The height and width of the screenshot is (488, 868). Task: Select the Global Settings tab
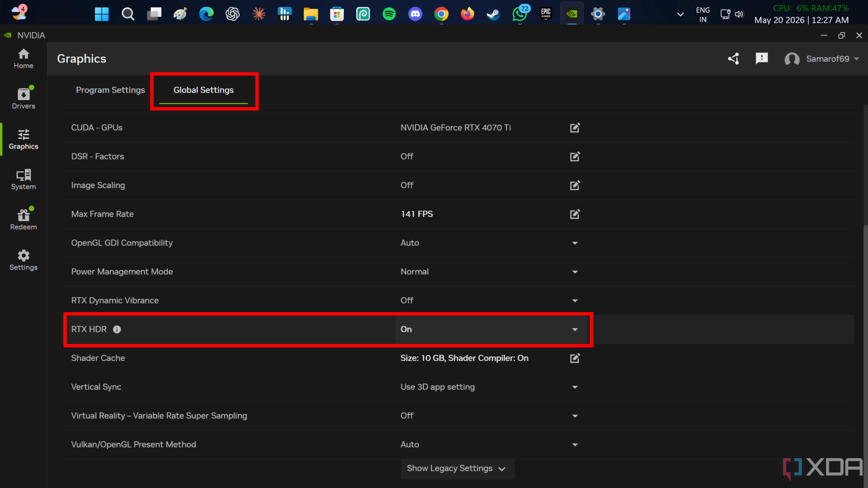pos(204,90)
